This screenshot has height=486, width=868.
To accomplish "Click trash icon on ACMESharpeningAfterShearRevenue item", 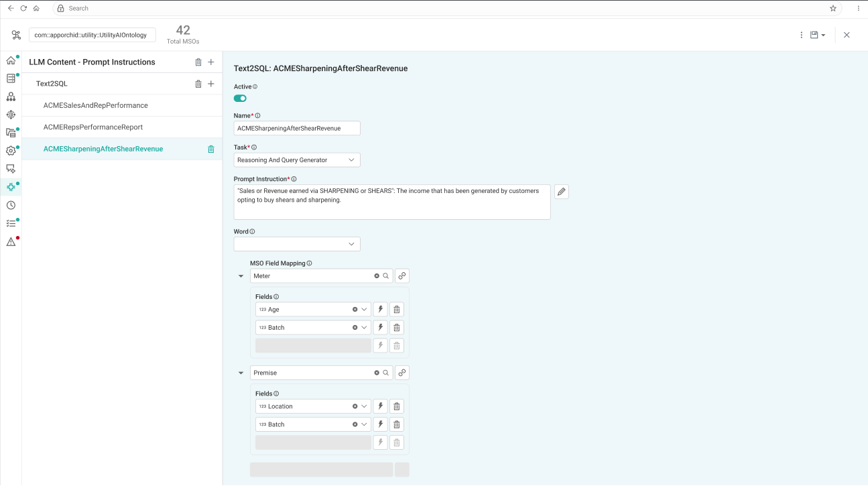I will click(x=211, y=149).
